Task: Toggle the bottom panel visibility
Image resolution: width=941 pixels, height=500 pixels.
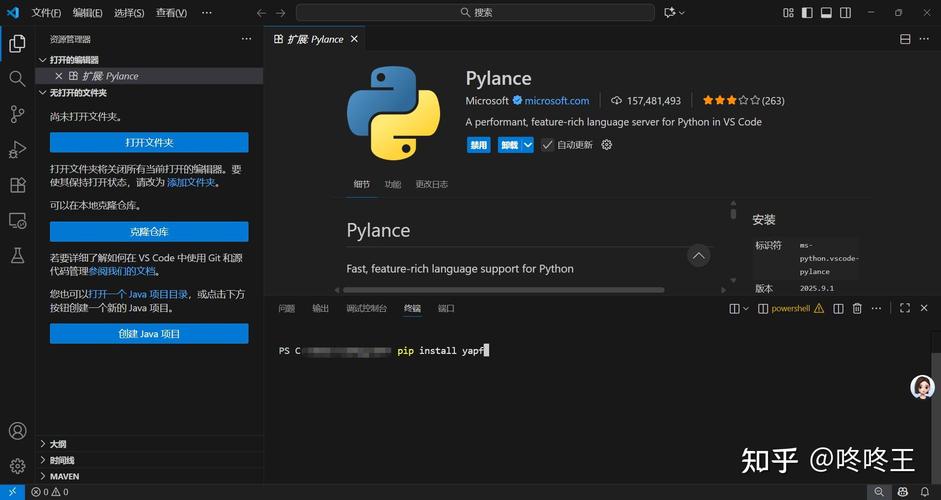Action: point(826,13)
